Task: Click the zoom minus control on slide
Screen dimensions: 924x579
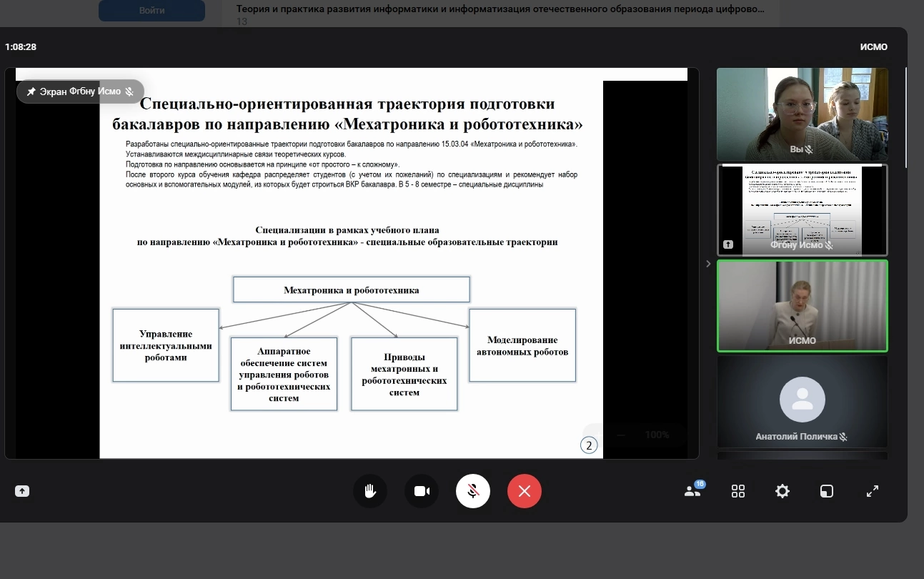Action: (621, 435)
